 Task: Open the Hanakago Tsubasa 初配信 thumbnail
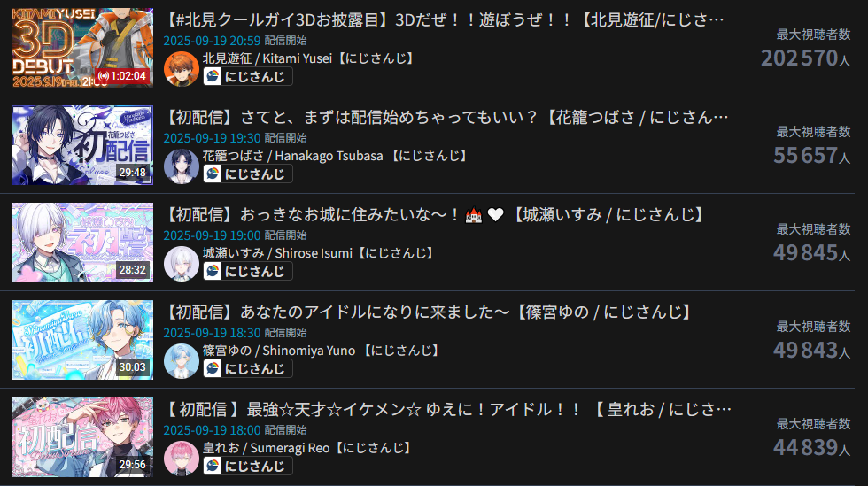point(82,145)
